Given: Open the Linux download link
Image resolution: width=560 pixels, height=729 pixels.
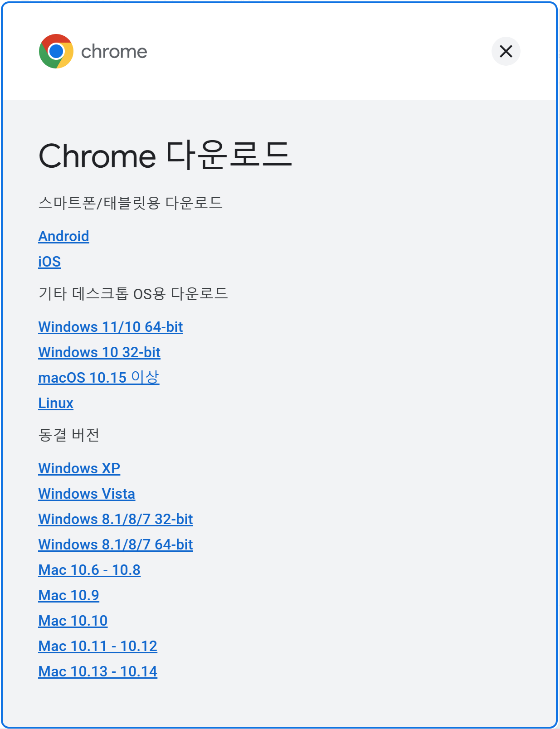Looking at the screenshot, I should (56, 403).
